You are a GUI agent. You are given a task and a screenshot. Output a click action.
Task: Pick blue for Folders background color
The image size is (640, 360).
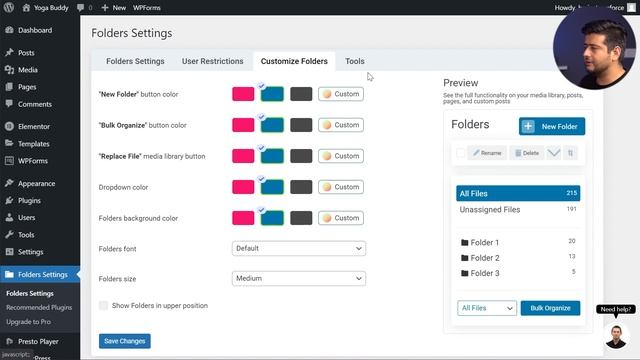(x=272, y=218)
